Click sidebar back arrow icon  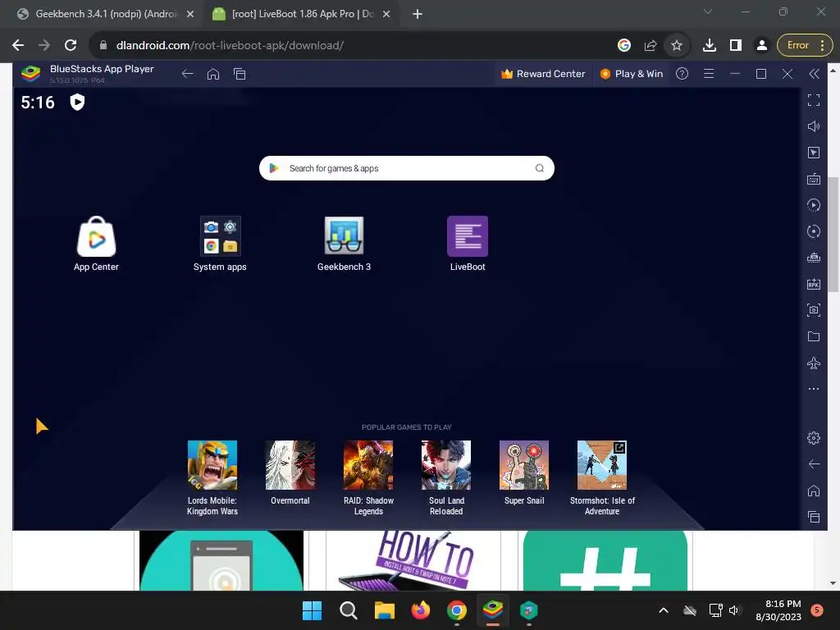click(813, 464)
